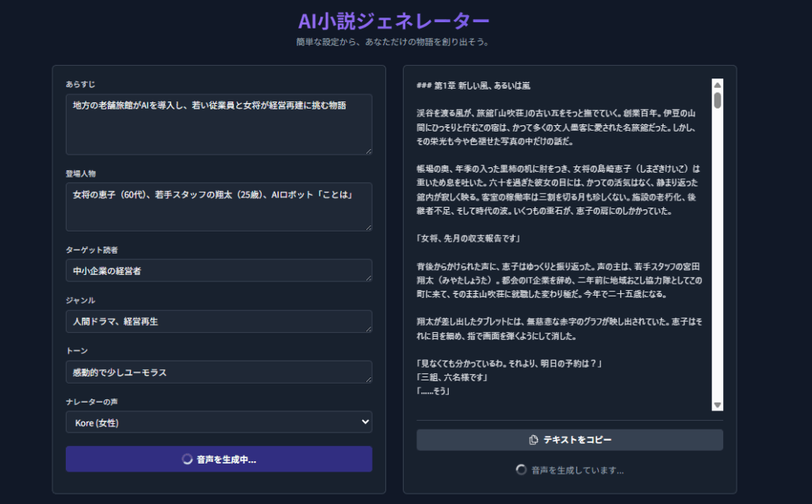Screen dimensions: 812x504
Task: Click the resize handle of ジャンル field
Action: pyautogui.click(x=367, y=328)
